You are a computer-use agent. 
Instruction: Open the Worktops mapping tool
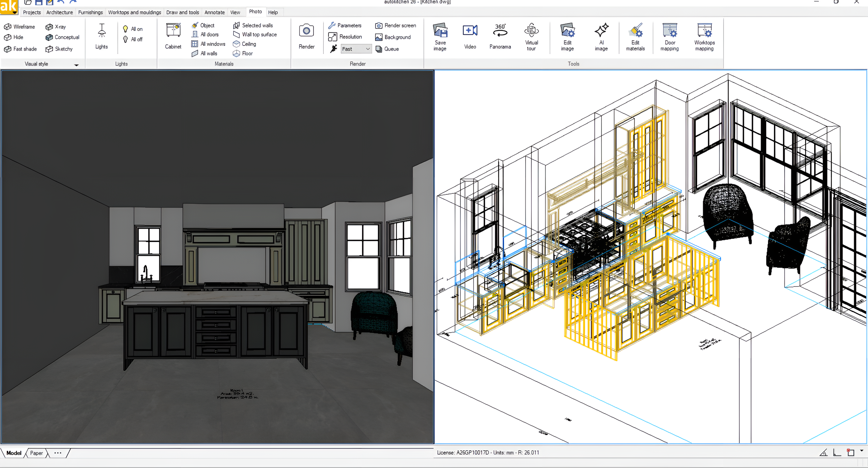(x=704, y=37)
